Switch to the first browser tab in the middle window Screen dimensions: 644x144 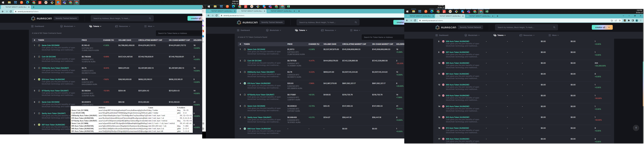point(222,11)
